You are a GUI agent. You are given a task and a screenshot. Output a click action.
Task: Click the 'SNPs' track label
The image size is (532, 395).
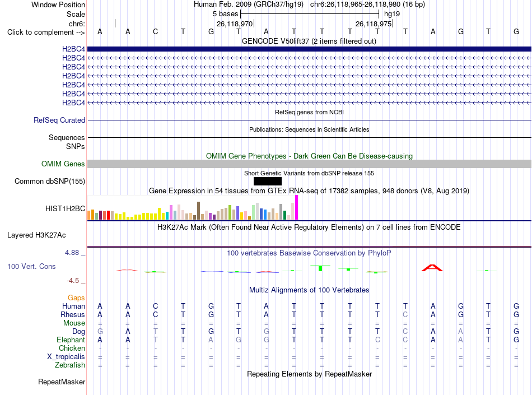coord(76,146)
